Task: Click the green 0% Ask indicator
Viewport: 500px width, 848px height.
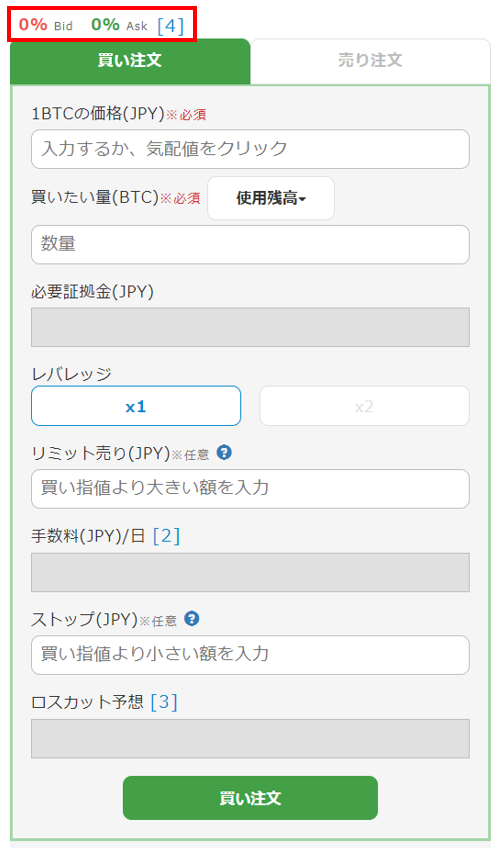Action: (119, 25)
